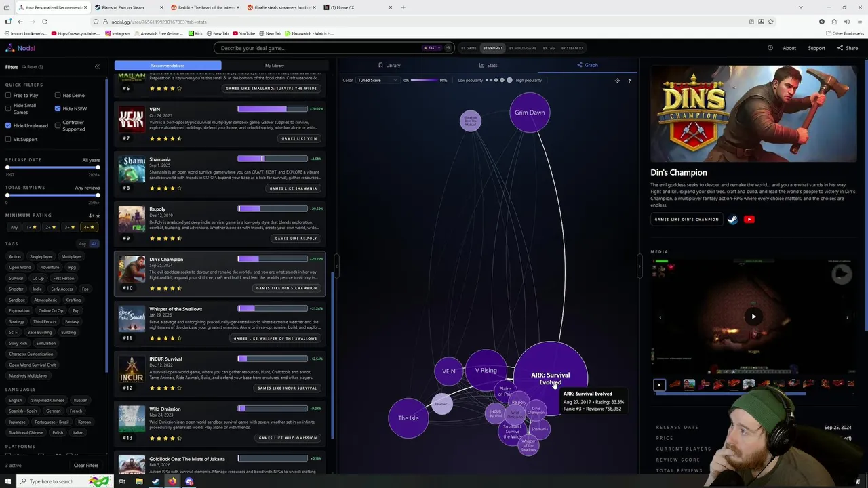Image resolution: width=868 pixels, height=488 pixels.
Task: Set tag matching to Any
Action: 82,244
